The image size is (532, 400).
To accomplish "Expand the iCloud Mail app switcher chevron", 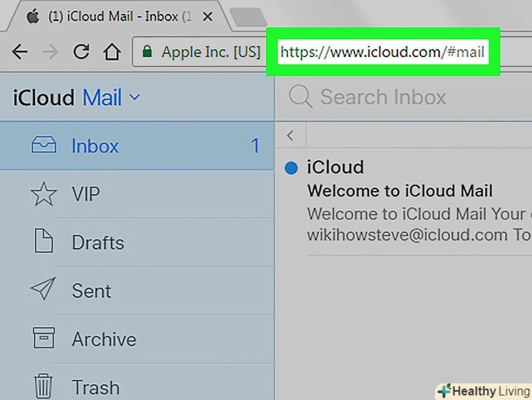I will tap(134, 97).
